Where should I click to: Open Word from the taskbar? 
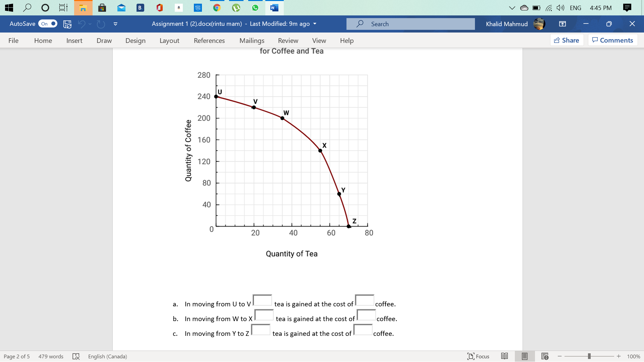(274, 7)
